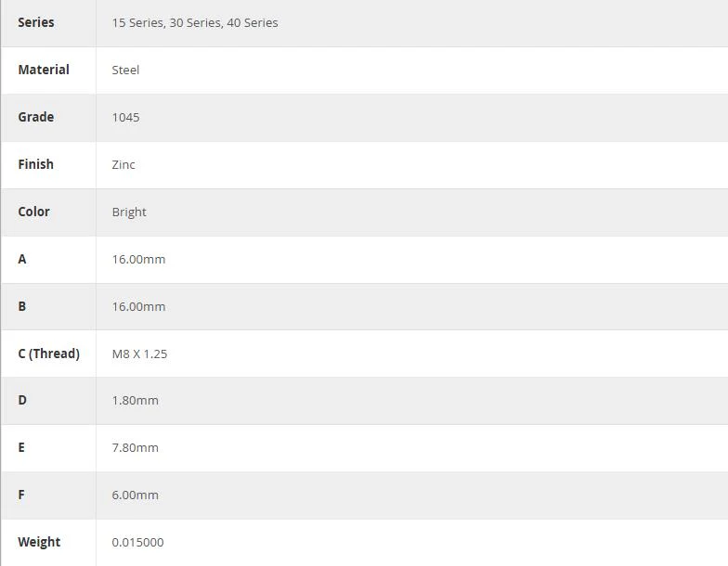Select the M8 X 1.25 thread value
The image size is (728, 566).
[139, 354]
